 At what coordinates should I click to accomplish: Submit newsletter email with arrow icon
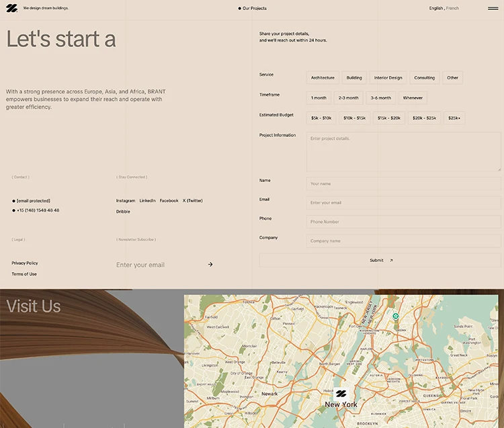210,265
